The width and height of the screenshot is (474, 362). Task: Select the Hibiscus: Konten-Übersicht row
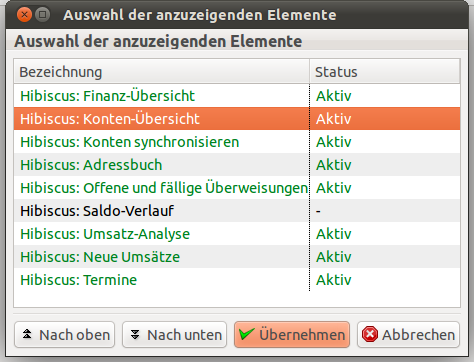237,119
